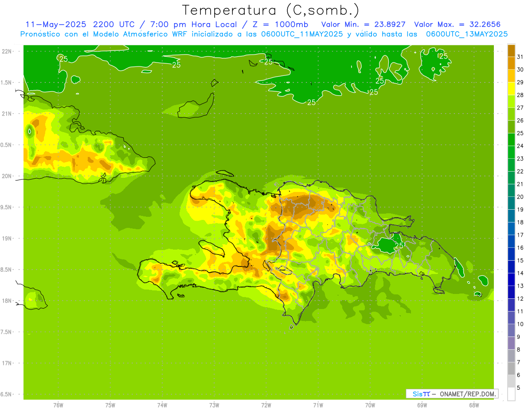Click the legend swatch between 28 and 29
Screen dimensions: 532x411
tap(511, 89)
